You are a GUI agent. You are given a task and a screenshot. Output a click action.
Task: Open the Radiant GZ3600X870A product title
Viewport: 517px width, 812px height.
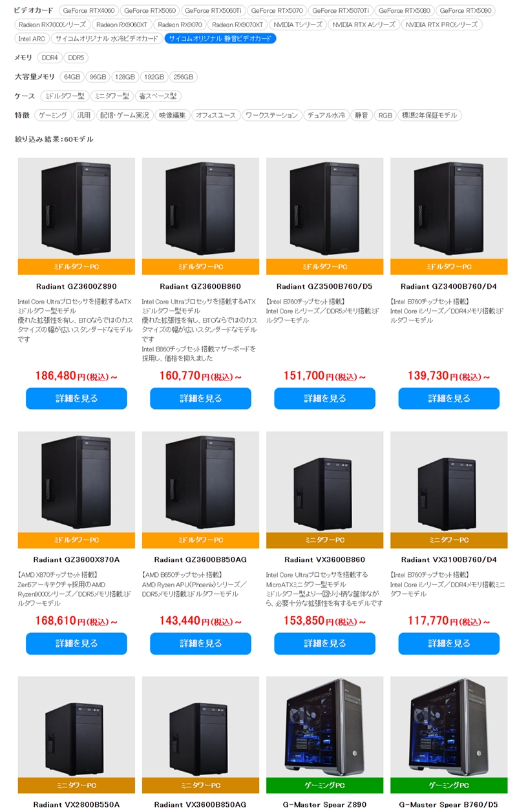pos(76,560)
